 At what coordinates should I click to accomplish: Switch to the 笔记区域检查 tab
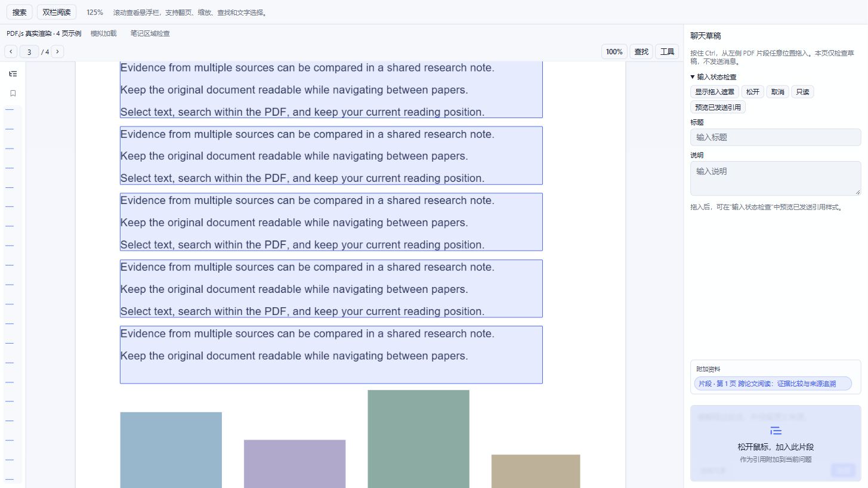pyautogui.click(x=150, y=33)
